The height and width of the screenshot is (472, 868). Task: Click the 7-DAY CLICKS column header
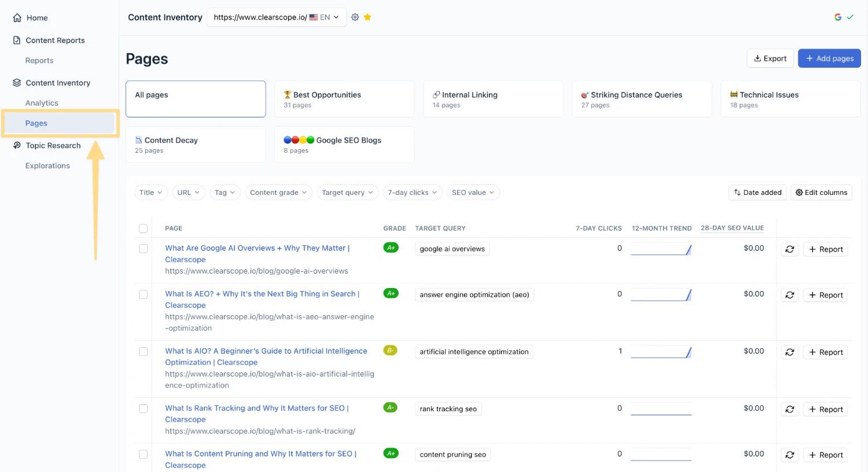(x=598, y=228)
